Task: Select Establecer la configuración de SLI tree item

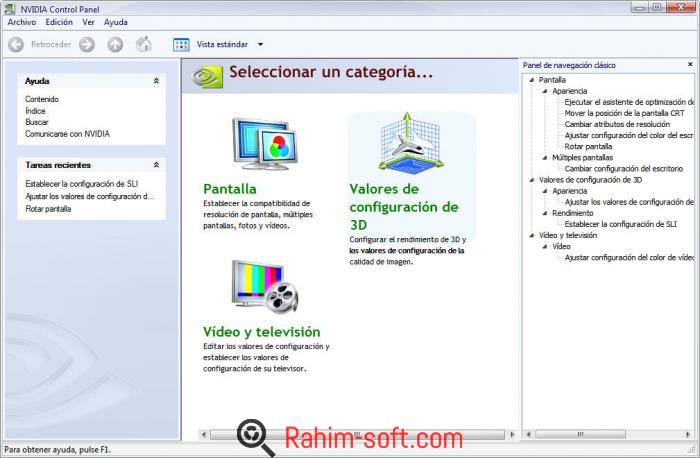Action: point(621,224)
